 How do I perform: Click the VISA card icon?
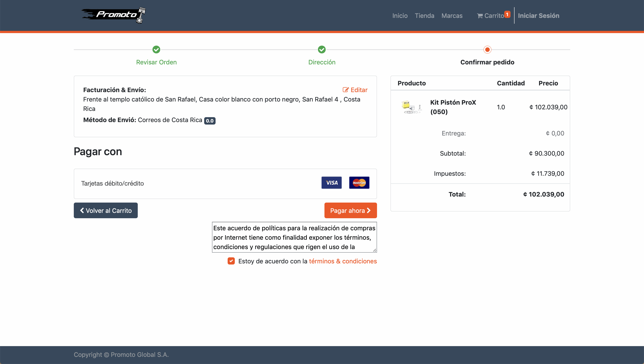(x=331, y=182)
